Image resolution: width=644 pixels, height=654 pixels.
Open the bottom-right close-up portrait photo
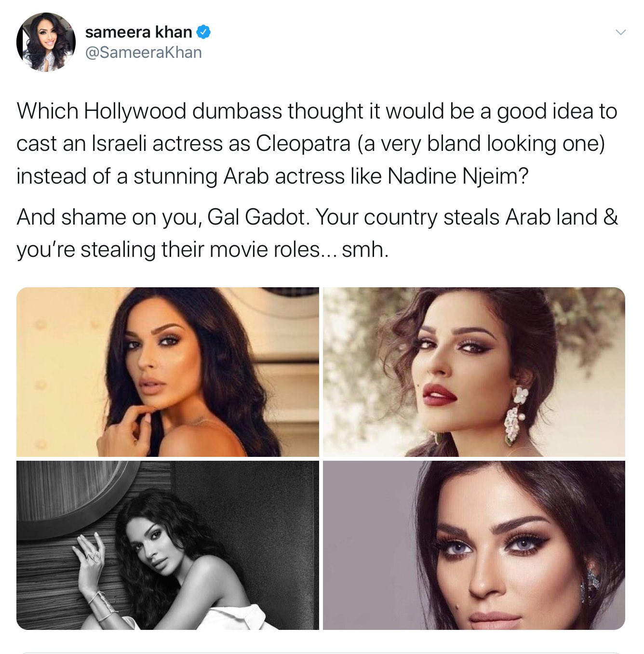(x=474, y=545)
